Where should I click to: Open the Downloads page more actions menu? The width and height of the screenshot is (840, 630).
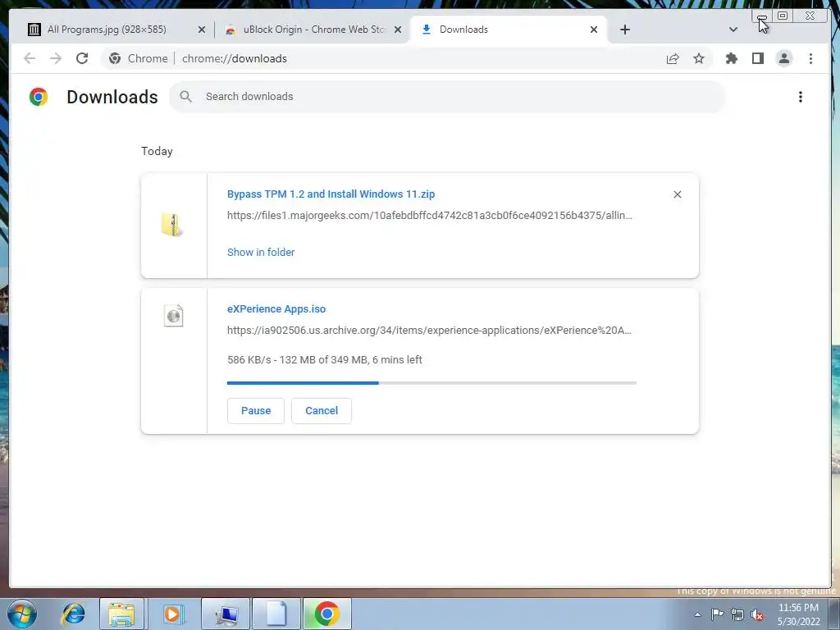coord(801,97)
